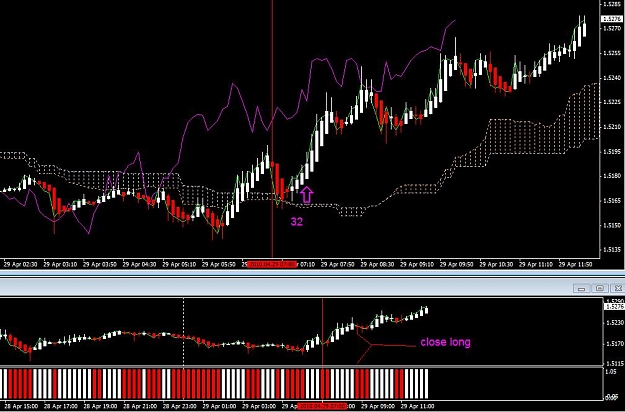Click the "29 Apr 03:10" time label
Screen dimensions: 625x412
click(x=60, y=264)
